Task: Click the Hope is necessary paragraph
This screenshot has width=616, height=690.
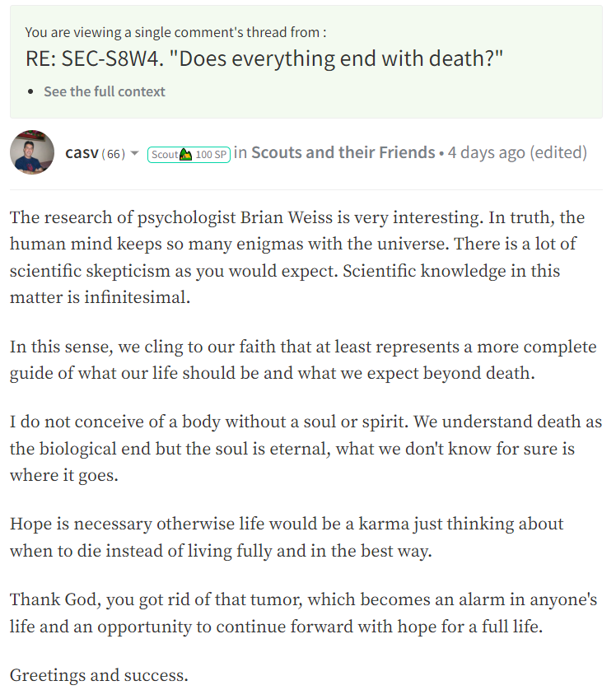Action: (x=287, y=538)
